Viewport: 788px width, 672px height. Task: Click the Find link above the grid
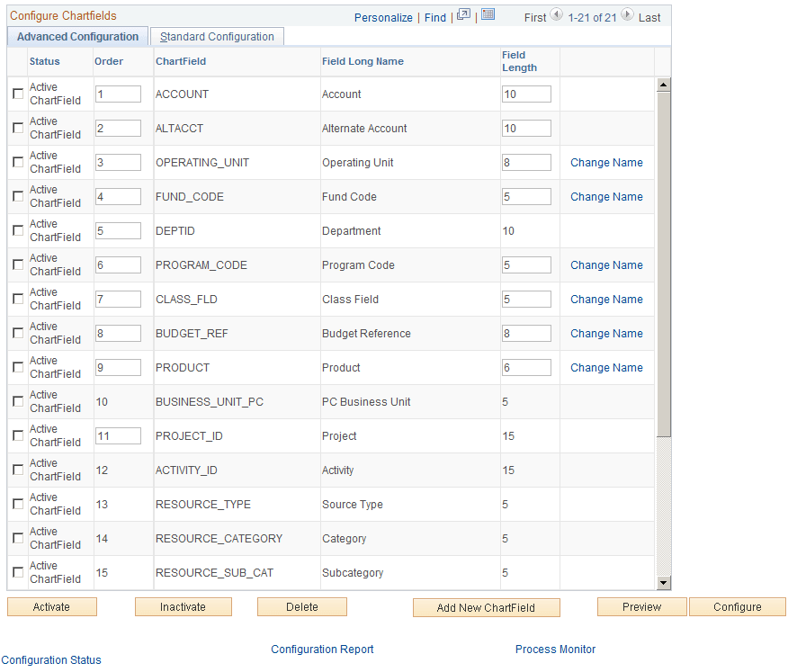pyautogui.click(x=434, y=17)
